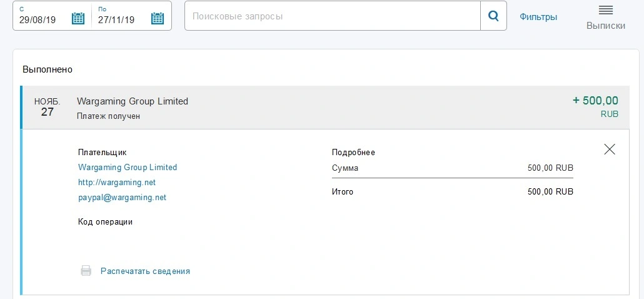Viewport: 644px width, 299px height.
Task: Close the transaction details panel with X
Action: pos(610,149)
